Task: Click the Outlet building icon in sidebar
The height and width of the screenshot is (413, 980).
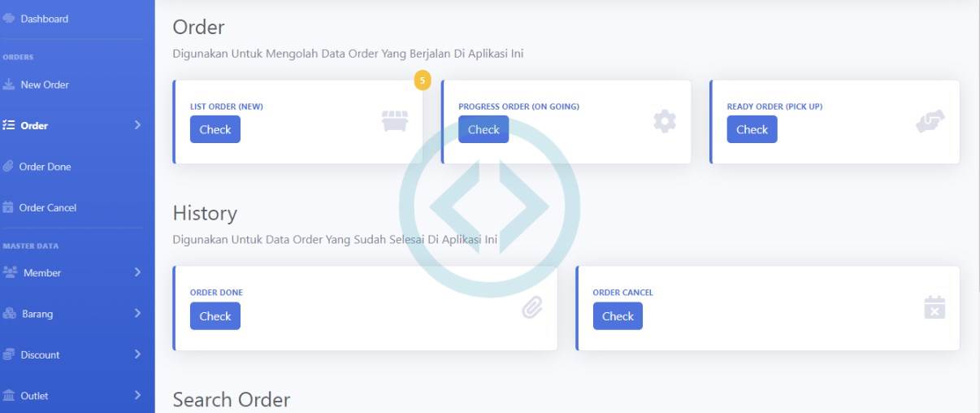Action: point(9,396)
